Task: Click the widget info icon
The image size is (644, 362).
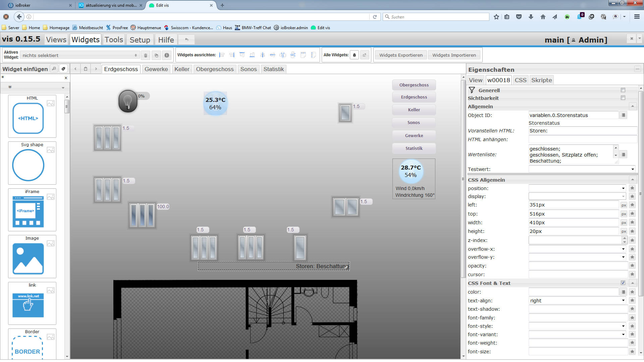Action: point(167,55)
